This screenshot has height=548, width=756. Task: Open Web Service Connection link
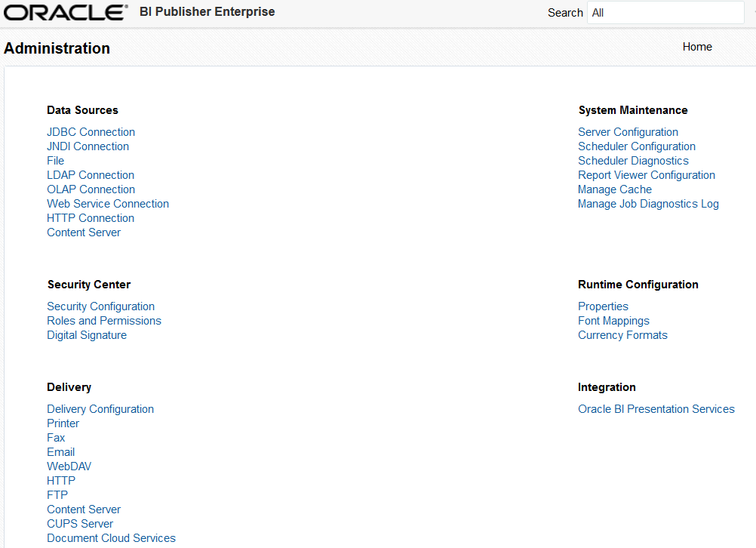(x=108, y=204)
